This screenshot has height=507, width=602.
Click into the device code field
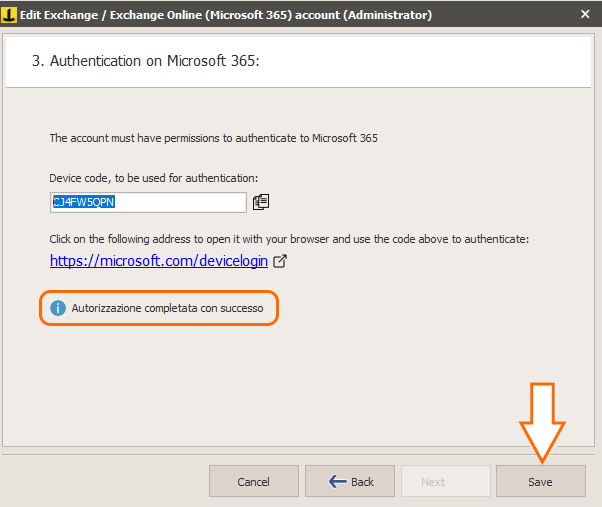[148, 202]
